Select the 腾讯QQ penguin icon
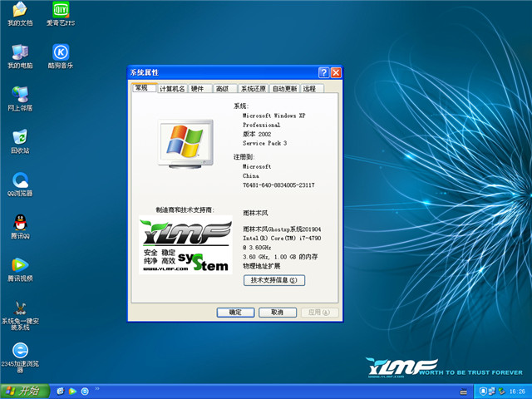Image resolution: width=532 pixels, height=399 pixels. coord(20,227)
